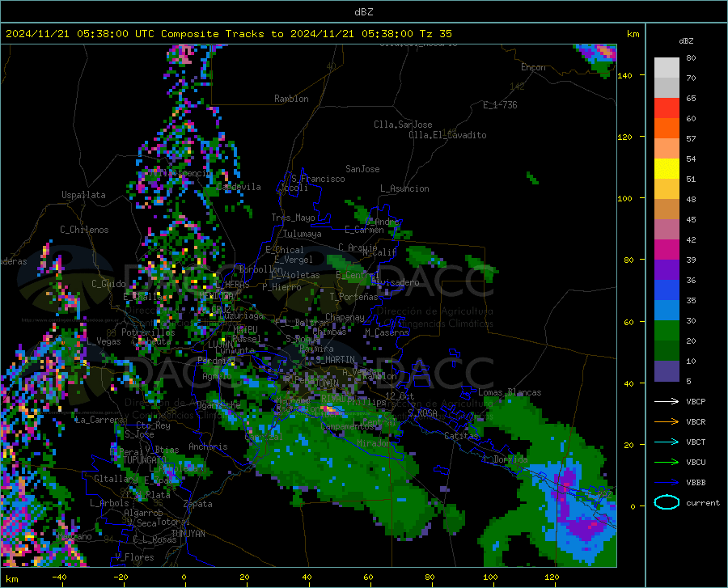
Task: Click the 'Clla.SanJose' map label
Action: pyautogui.click(x=403, y=125)
